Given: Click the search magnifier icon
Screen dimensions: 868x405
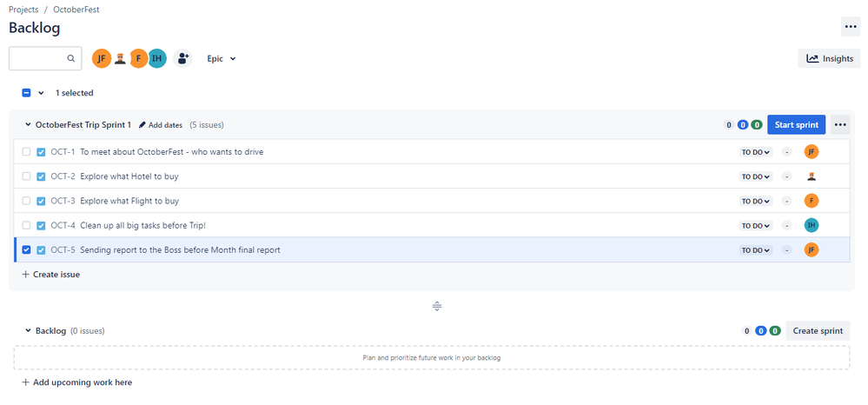Looking at the screenshot, I should [71, 58].
